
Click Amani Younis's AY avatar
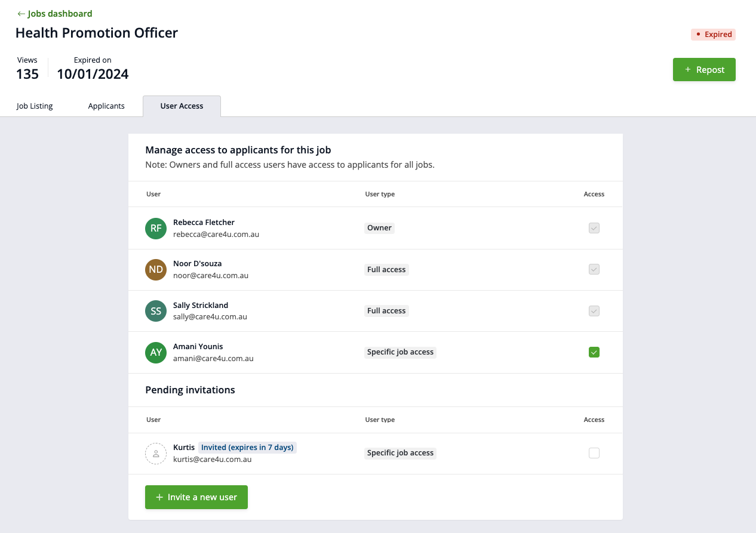156,352
